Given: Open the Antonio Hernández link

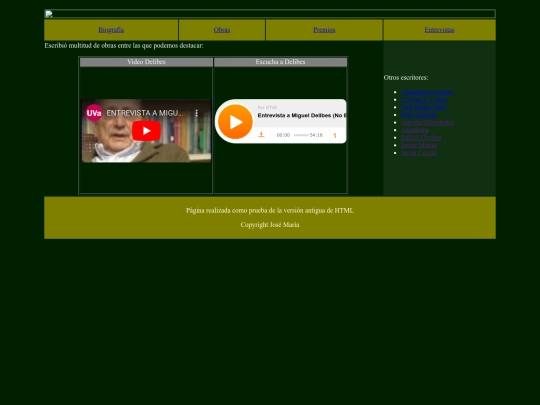Looking at the screenshot, I should 427,122.
